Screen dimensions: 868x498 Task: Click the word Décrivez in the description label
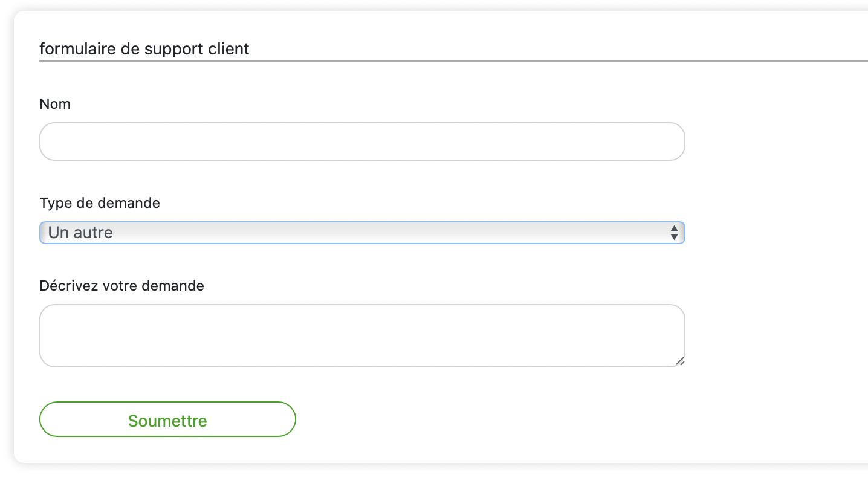click(x=65, y=286)
